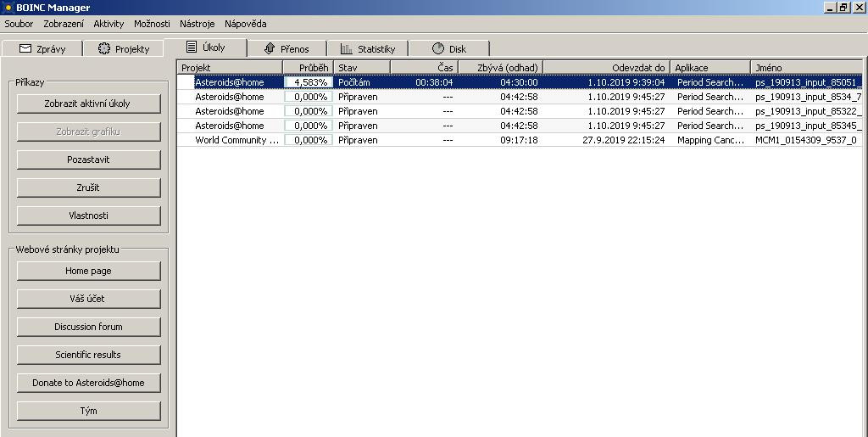Sort by Zbývá (odhad) column header
868x437 pixels.
pos(500,68)
